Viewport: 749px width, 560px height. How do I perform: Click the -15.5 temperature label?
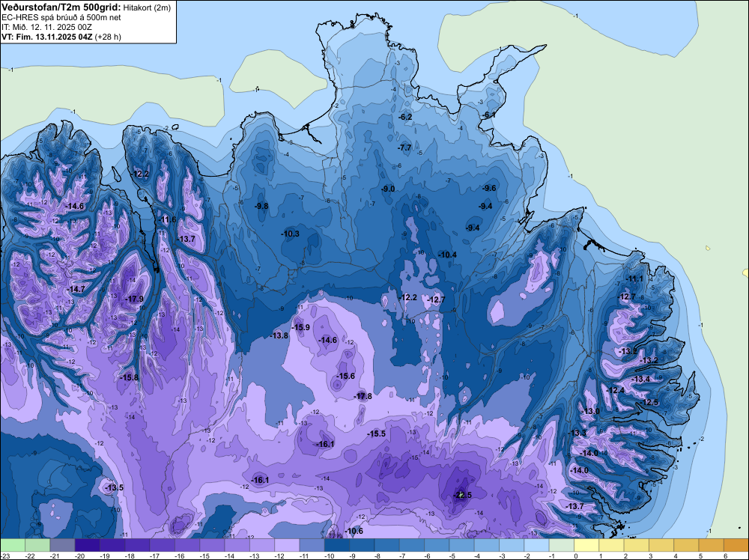pyautogui.click(x=377, y=434)
